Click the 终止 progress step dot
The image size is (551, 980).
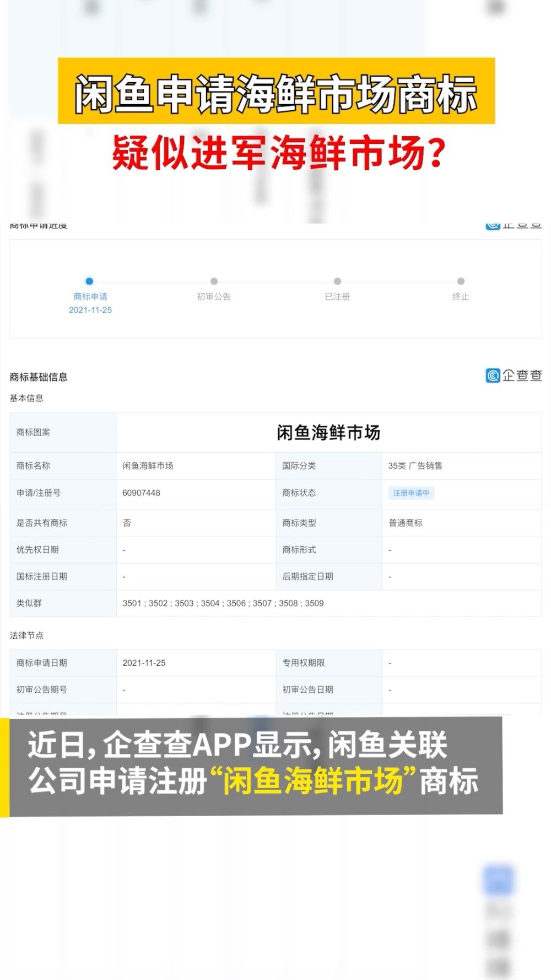(461, 281)
